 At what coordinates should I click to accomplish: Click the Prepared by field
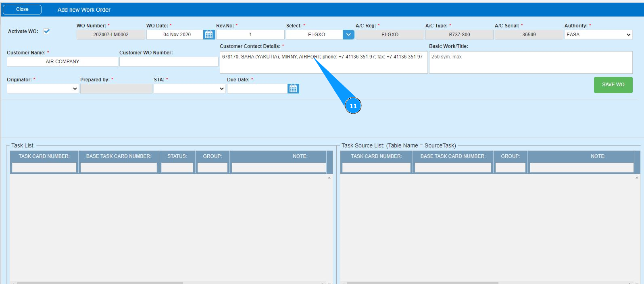[116, 89]
